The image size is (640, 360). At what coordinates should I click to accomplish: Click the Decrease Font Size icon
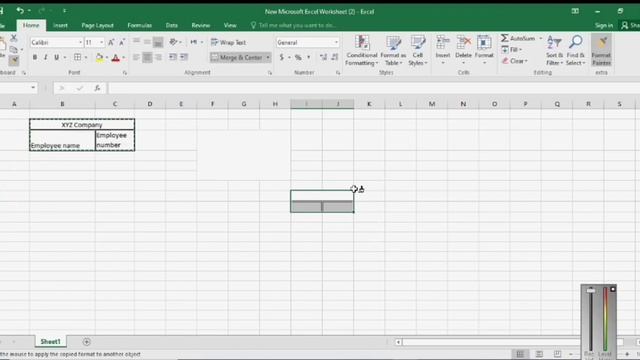[122, 42]
